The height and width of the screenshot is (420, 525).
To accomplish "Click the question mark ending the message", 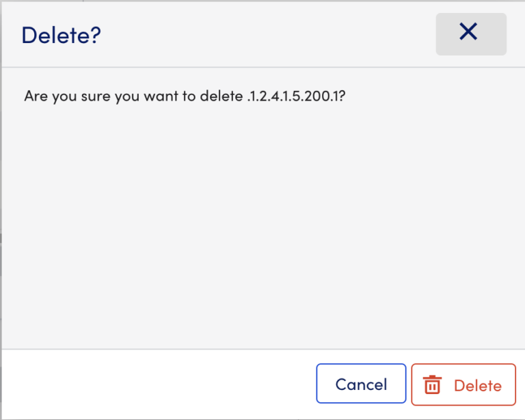I will click(x=341, y=96).
